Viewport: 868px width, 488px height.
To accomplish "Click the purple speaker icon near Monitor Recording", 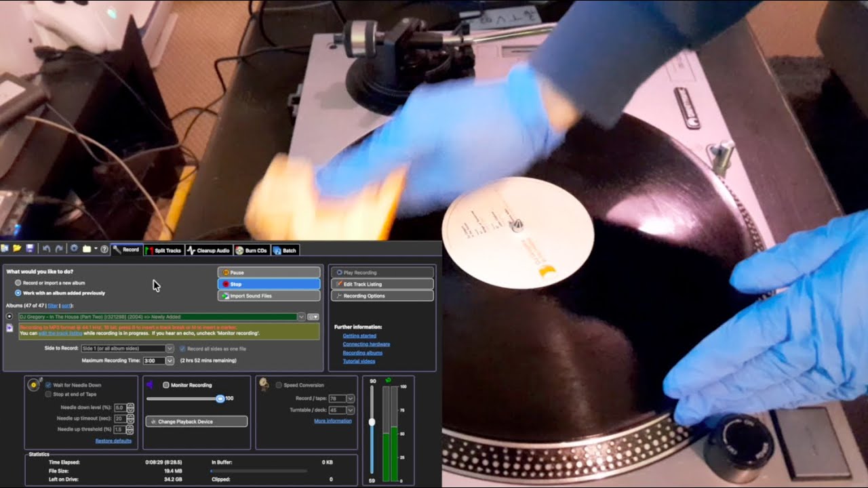I will [x=150, y=384].
